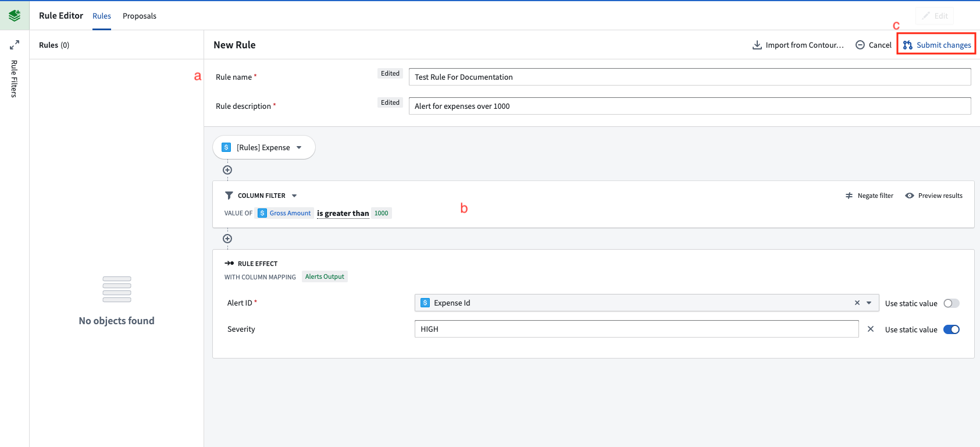
Task: Select the Rules tab
Action: click(x=102, y=16)
